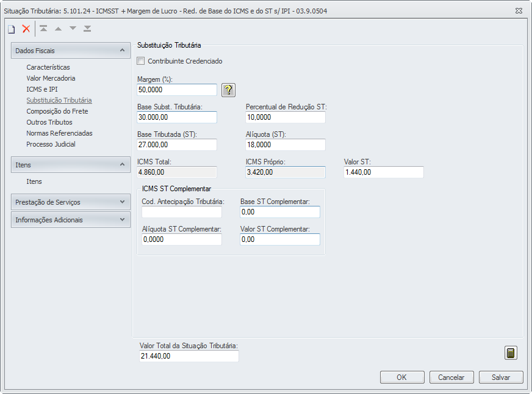
Task: Go to first record arrow icon
Action: point(43,29)
